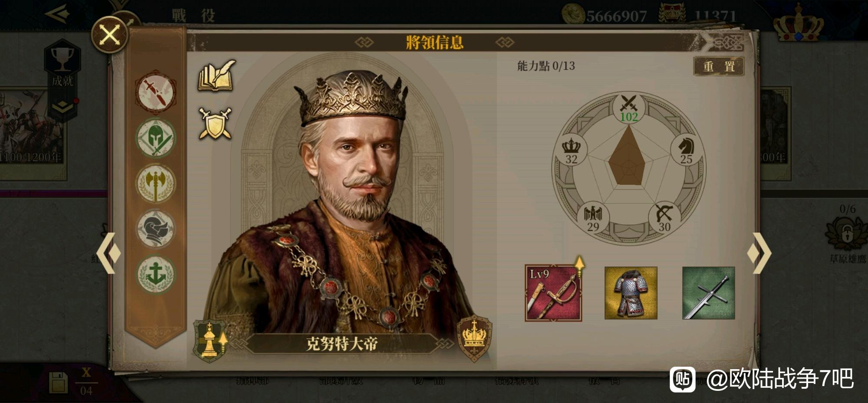Image resolution: width=868 pixels, height=403 pixels.
Task: Select the bow archery attribute 30
Action: (664, 219)
